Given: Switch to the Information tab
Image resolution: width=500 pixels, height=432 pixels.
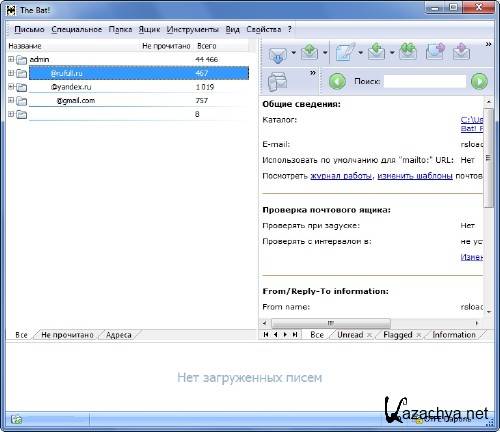Looking at the screenshot, I should (x=454, y=335).
